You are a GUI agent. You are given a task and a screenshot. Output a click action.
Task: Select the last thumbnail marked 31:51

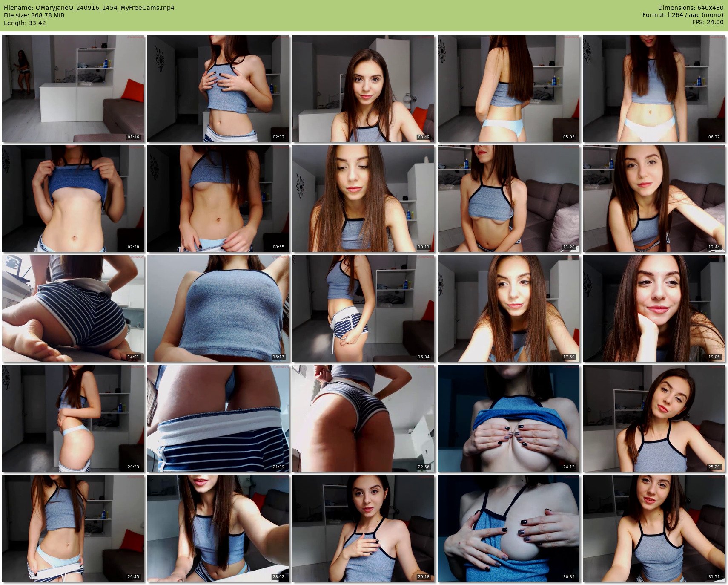(x=653, y=528)
